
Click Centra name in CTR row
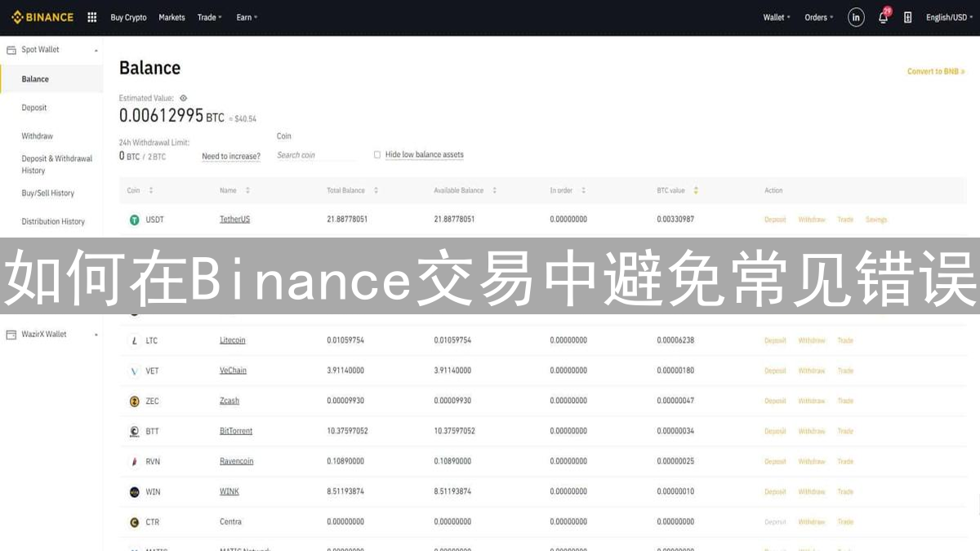coord(230,522)
